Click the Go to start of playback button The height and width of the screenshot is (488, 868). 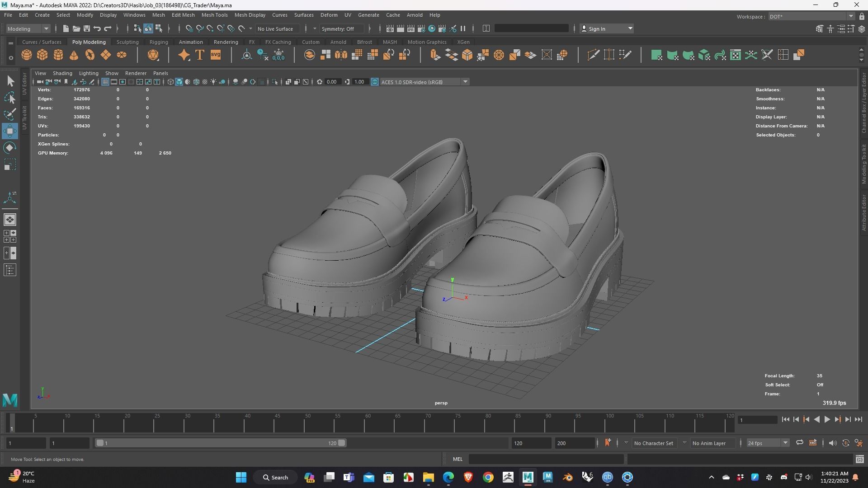786,419
